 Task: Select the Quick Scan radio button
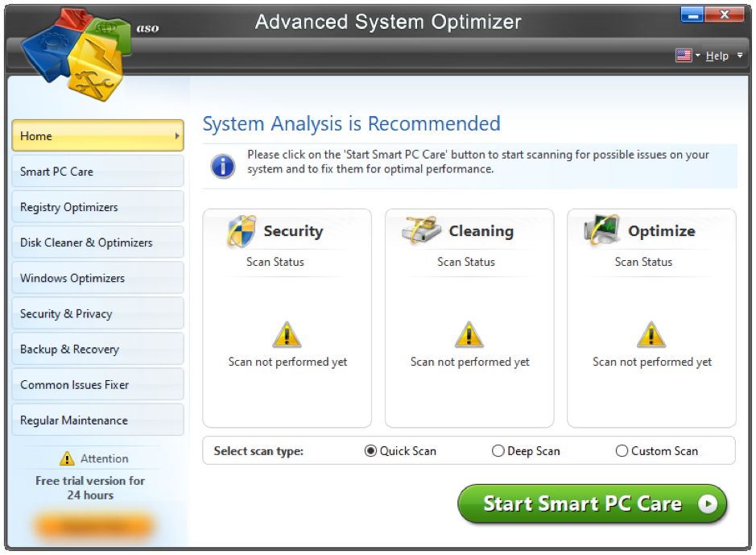tap(370, 451)
